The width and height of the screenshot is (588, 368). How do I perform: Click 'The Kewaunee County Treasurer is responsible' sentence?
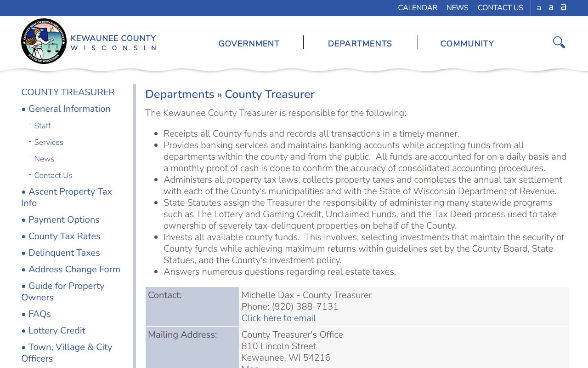(276, 113)
